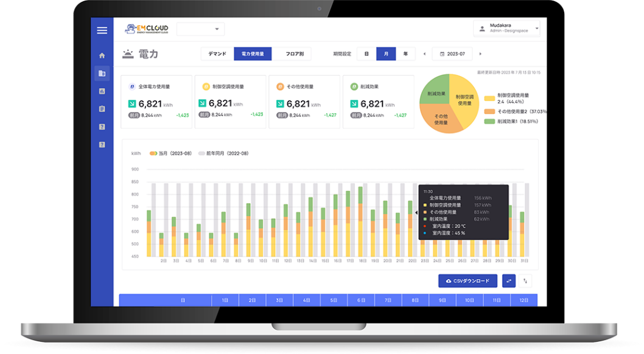This screenshot has height=354, width=644.
Task: Expand the Mudakara user account dropdown
Action: 506,29
